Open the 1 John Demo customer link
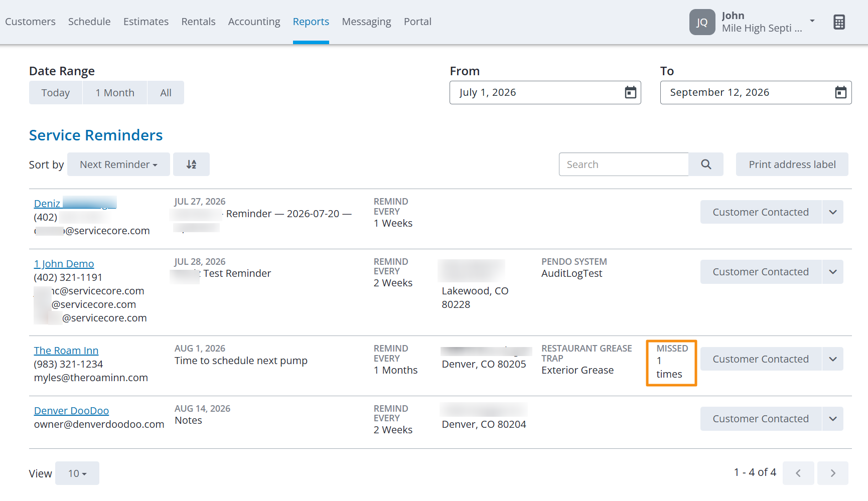The width and height of the screenshot is (868, 501). (x=64, y=264)
